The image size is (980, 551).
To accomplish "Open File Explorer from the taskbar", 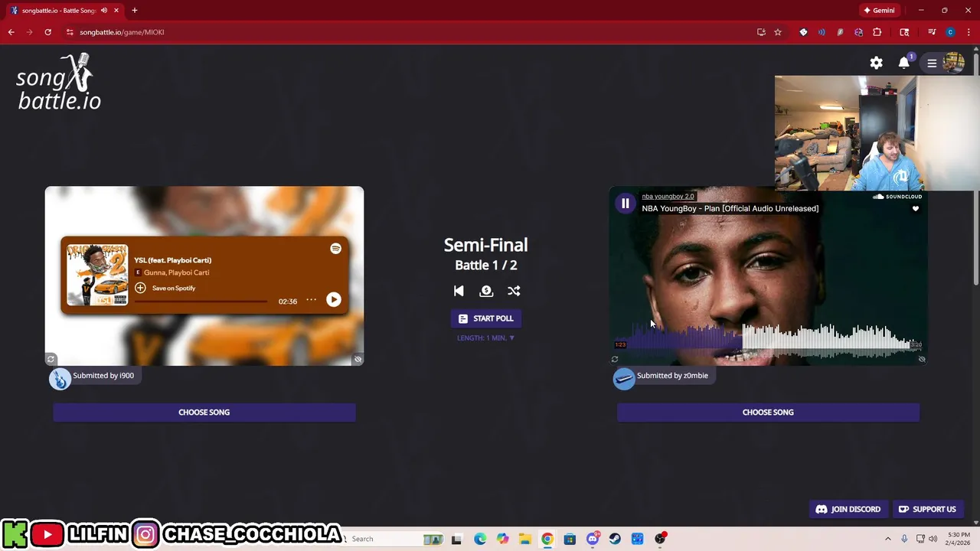I will (x=525, y=539).
